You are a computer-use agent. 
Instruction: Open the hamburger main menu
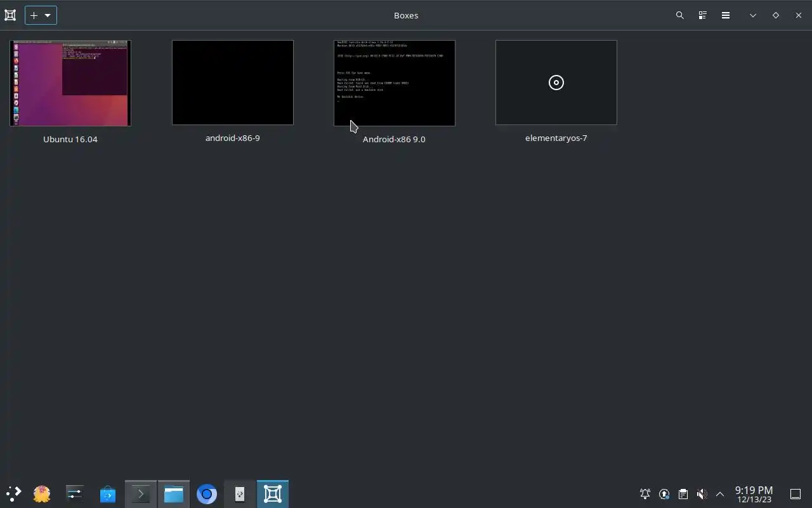(725, 15)
